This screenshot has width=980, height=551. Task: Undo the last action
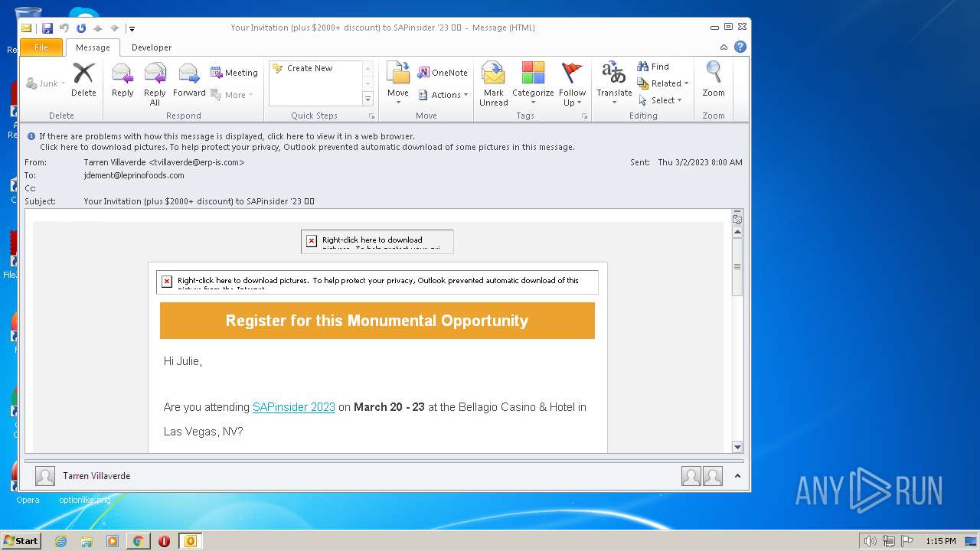64,28
